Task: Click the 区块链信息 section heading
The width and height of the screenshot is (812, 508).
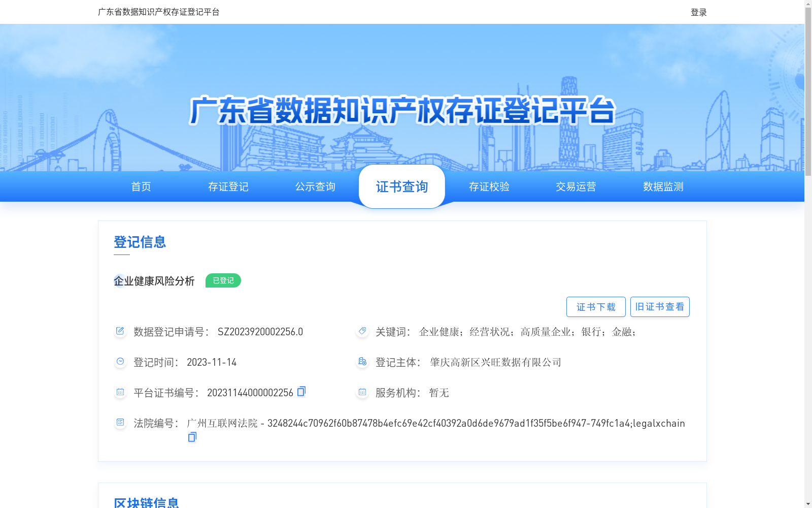Action: tap(147, 503)
